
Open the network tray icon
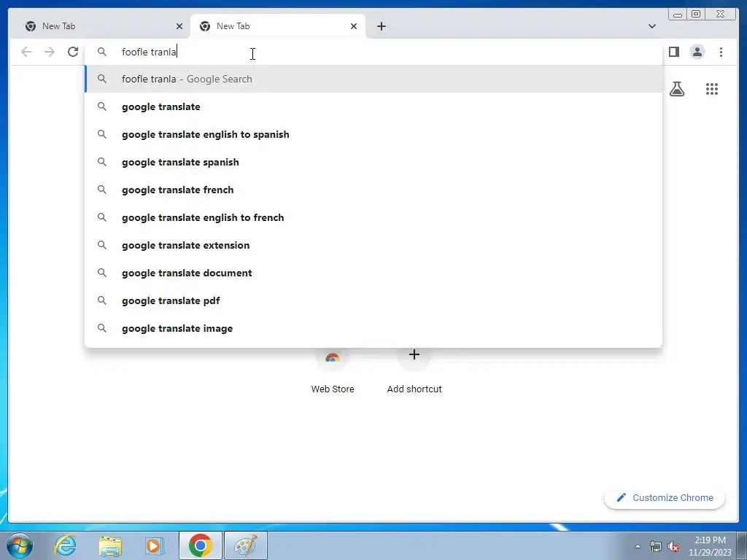656,546
